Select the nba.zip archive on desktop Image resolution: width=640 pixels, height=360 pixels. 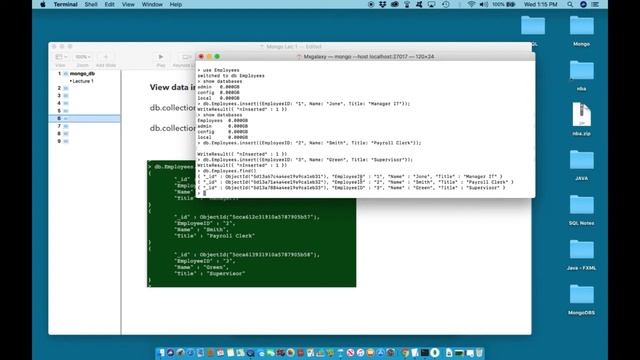(x=582, y=119)
